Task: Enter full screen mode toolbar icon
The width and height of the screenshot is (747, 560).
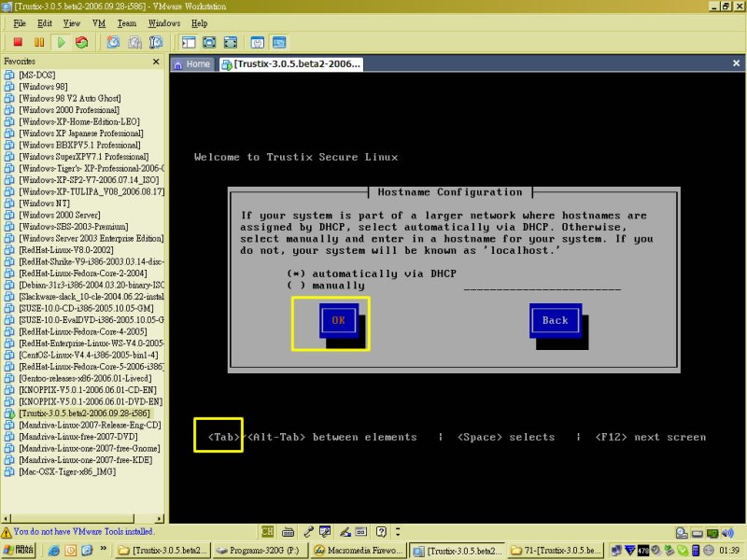Action: pyautogui.click(x=230, y=42)
